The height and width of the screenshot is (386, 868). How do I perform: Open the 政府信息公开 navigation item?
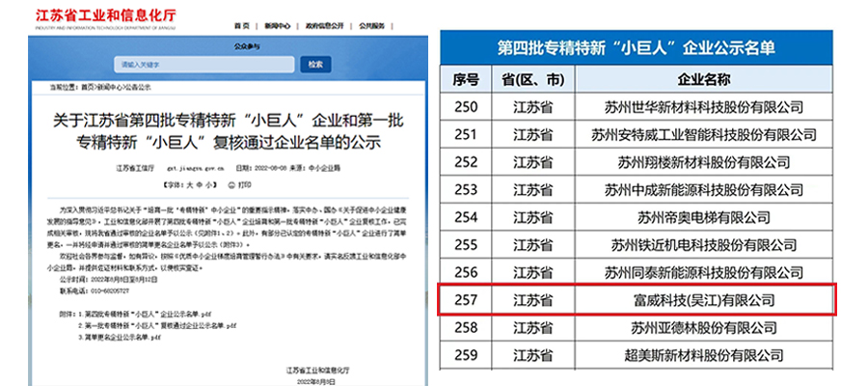pos(324,26)
